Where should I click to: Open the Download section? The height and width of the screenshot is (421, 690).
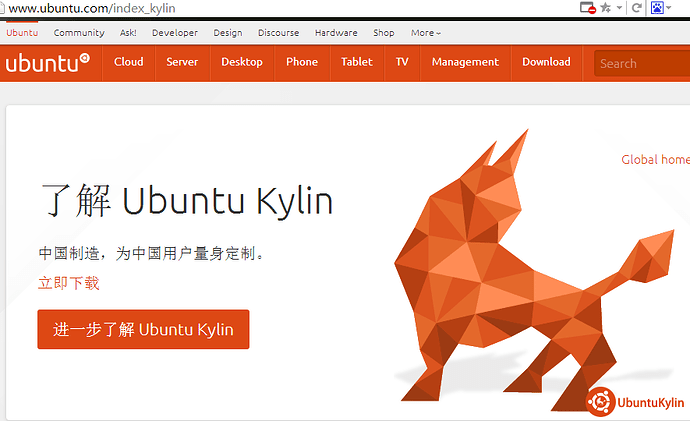click(x=546, y=62)
